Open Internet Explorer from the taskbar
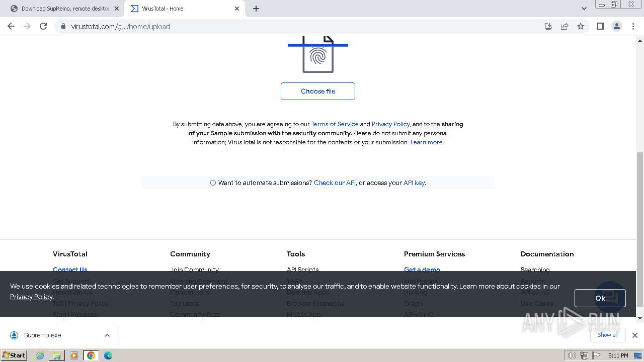 (x=40, y=355)
